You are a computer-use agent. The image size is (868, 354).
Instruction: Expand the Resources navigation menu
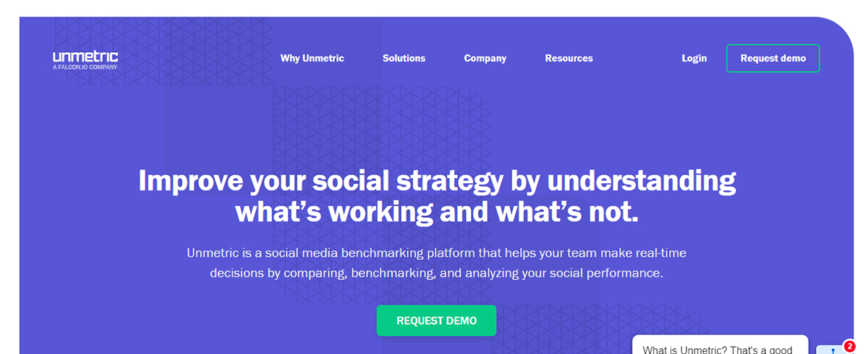click(x=569, y=59)
